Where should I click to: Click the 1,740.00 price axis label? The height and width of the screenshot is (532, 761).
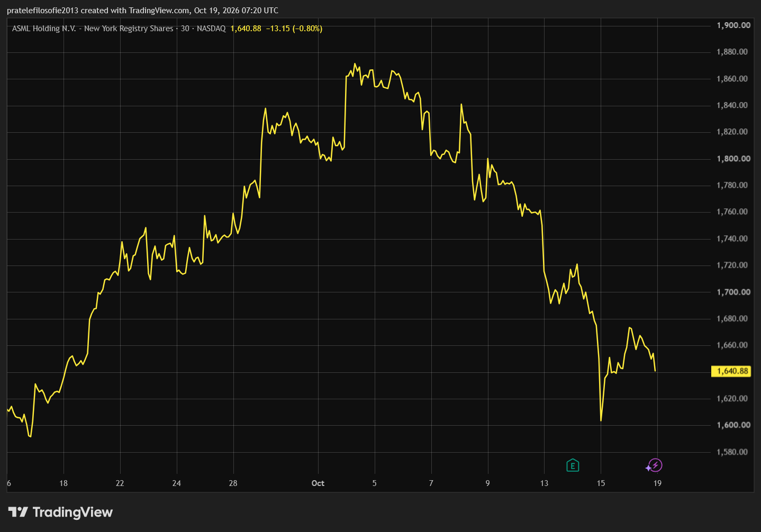coord(732,239)
